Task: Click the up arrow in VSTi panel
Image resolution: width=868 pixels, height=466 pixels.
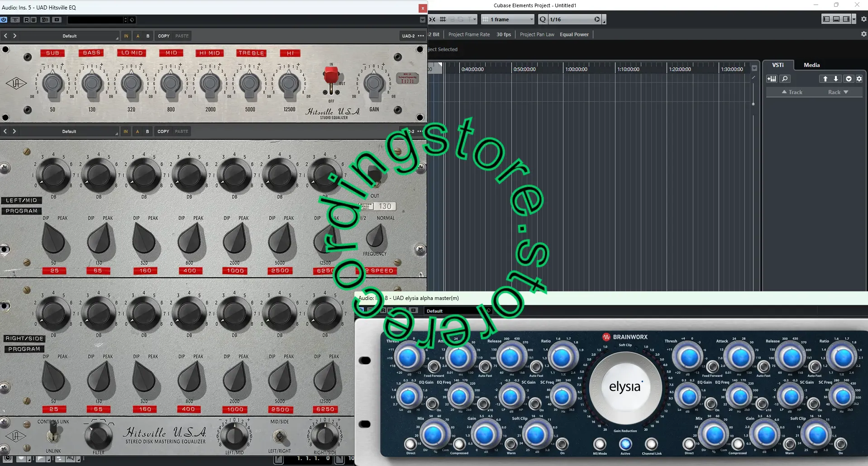Action: 825,79
